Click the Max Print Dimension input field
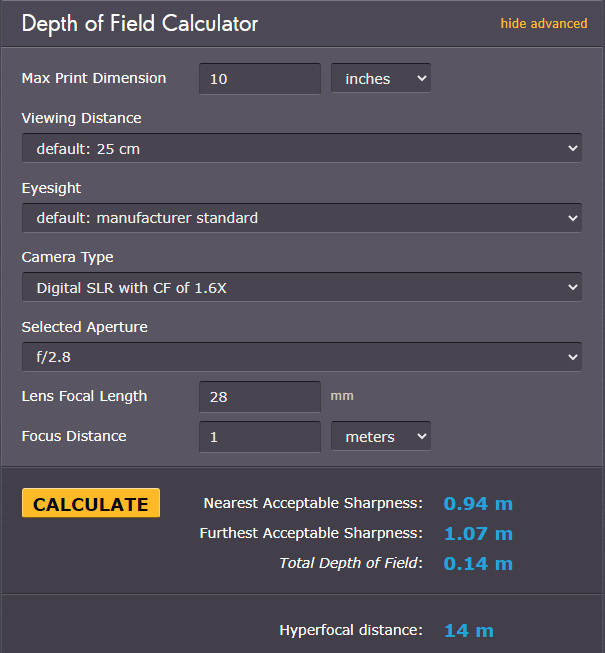This screenshot has height=653, width=605. click(260, 79)
